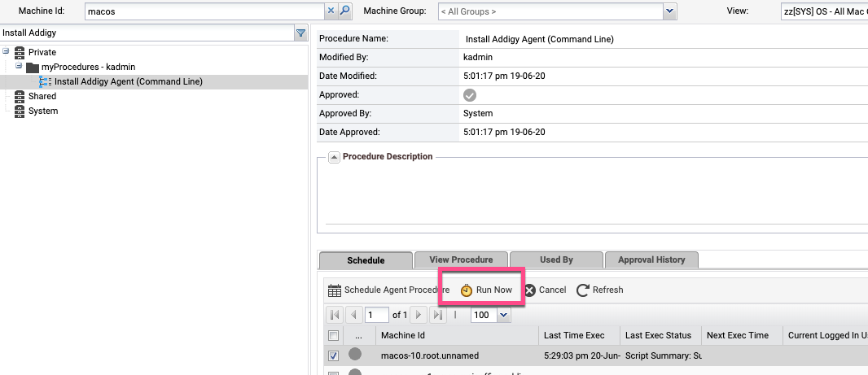Uncheck the macos-10.root.unnamed row checkbox
This screenshot has width=868, height=375.
(333, 355)
